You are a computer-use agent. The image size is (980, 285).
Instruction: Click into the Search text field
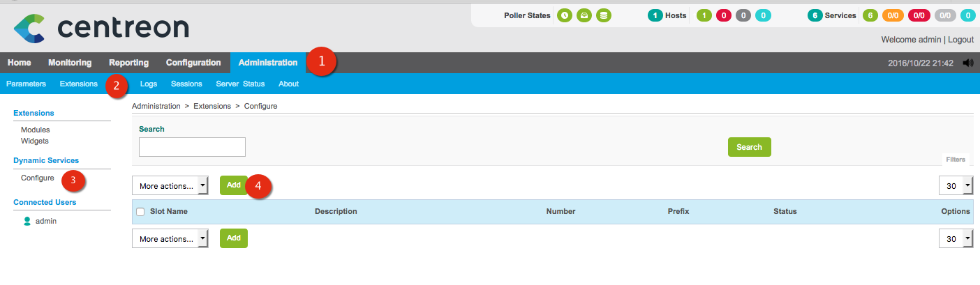(192, 147)
